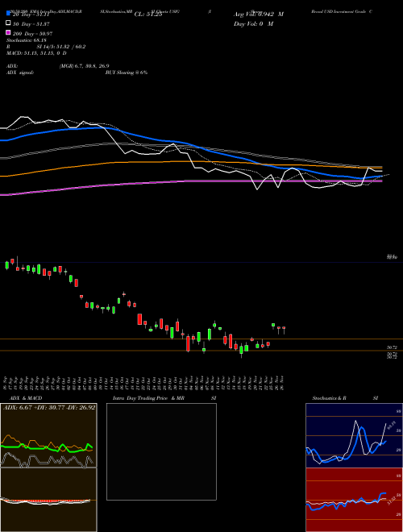Click the magenta 200 Day legend swatch
403x532 pixels.
(x=9, y=32)
